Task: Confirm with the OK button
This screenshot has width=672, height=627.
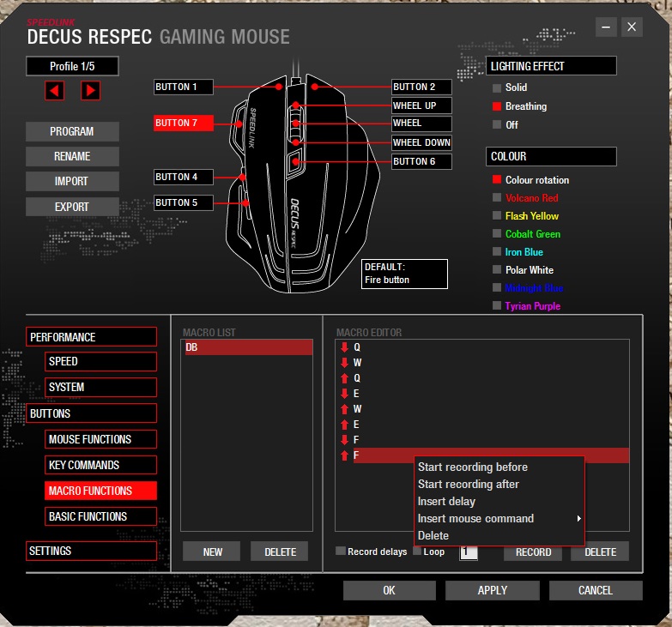Action: [389, 590]
